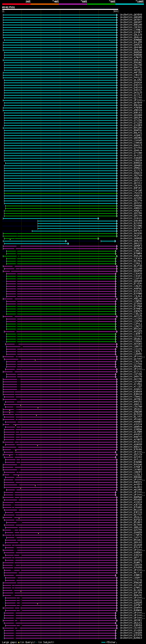146x644 pixels.
Task: Select hit label UniRef100_Q6HGR8
Action: pos(131,281)
